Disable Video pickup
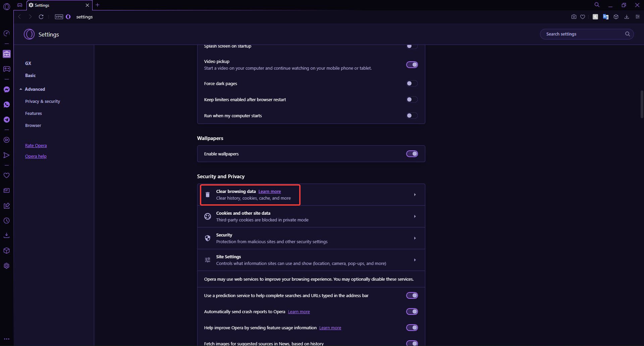This screenshot has width=644, height=346. 412,64
